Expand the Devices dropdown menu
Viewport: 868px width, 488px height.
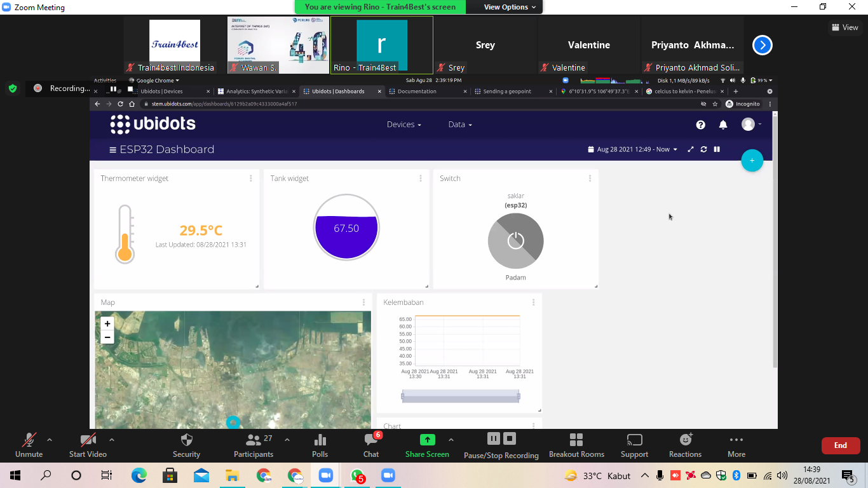tap(404, 125)
